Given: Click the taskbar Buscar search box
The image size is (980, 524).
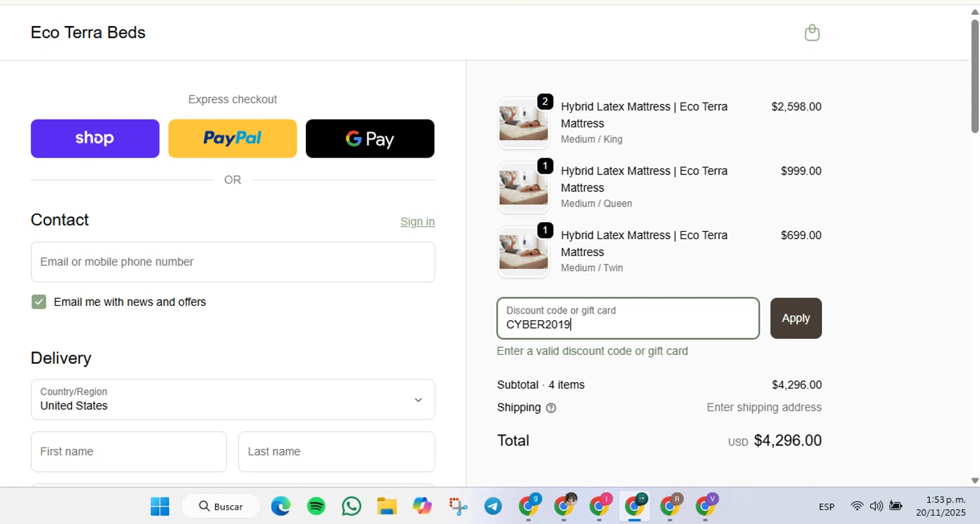Looking at the screenshot, I should click(220, 506).
